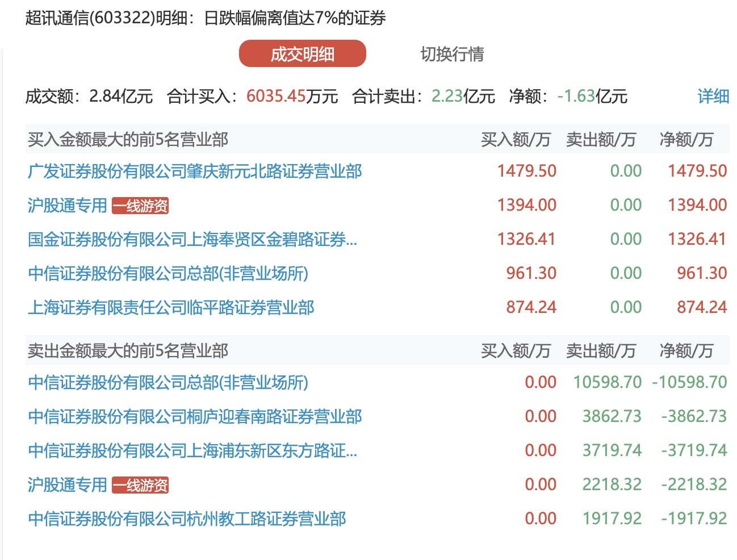Open 中信证券上海浦东新区东方路 link
737x560 pixels.
pyautogui.click(x=192, y=450)
